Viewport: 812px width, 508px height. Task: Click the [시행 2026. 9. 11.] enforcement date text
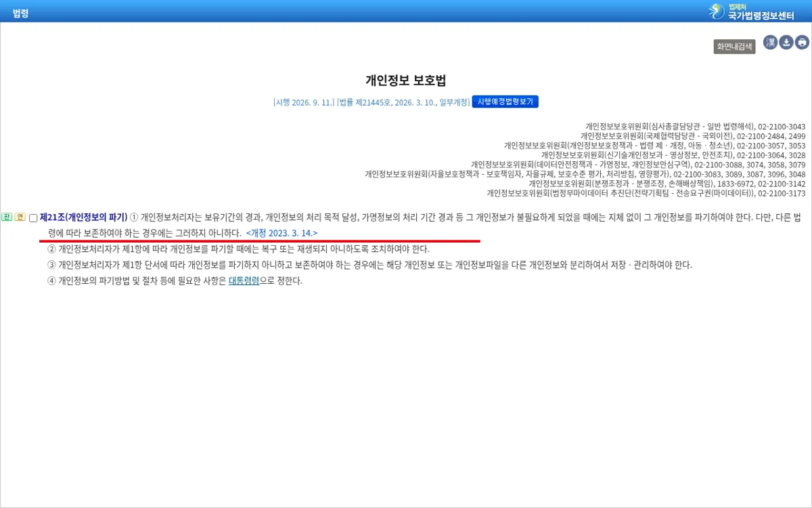[x=304, y=102]
